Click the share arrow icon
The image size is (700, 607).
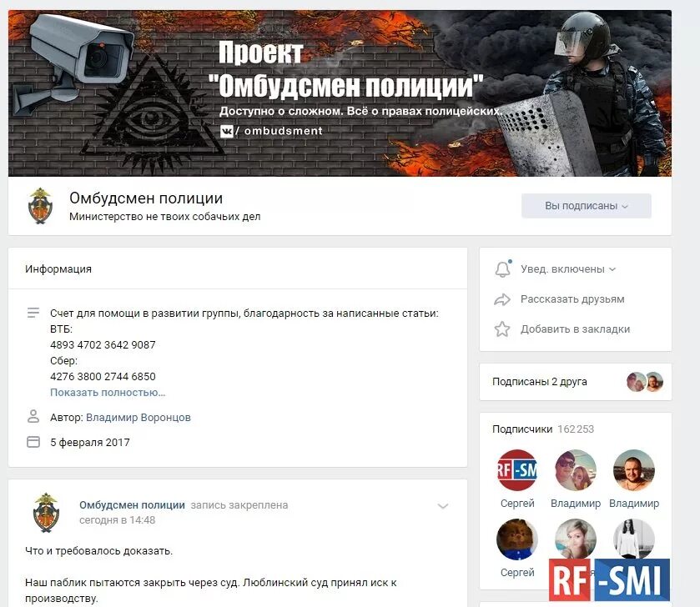(x=502, y=299)
